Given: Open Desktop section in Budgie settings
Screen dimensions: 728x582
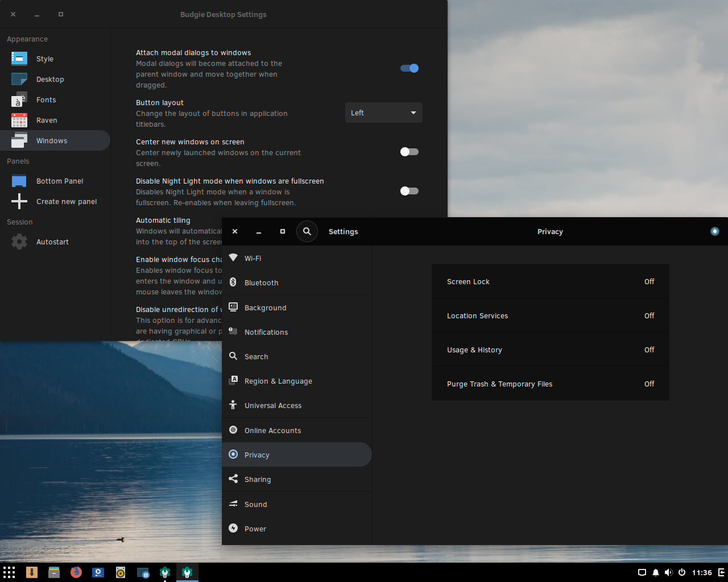Looking at the screenshot, I should coord(55,79).
